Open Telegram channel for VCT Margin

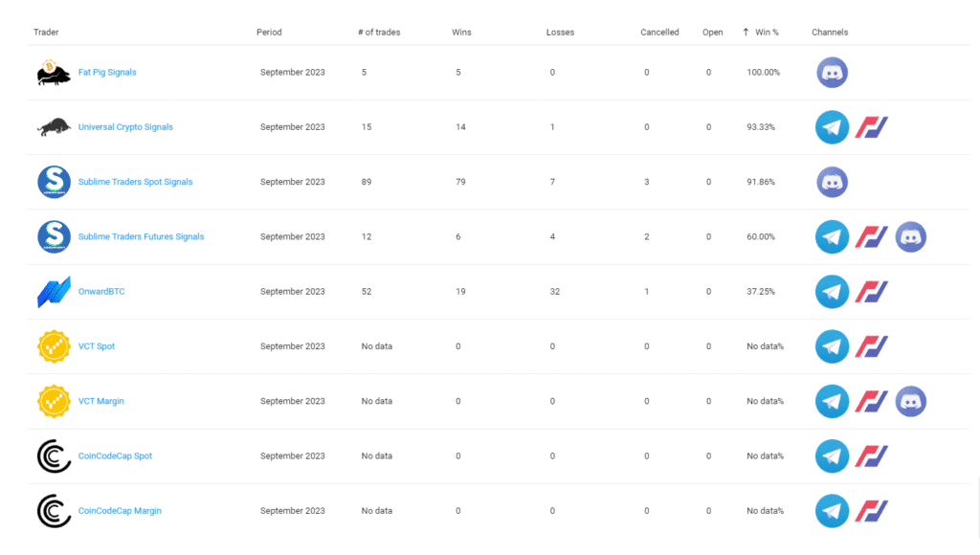pyautogui.click(x=832, y=401)
